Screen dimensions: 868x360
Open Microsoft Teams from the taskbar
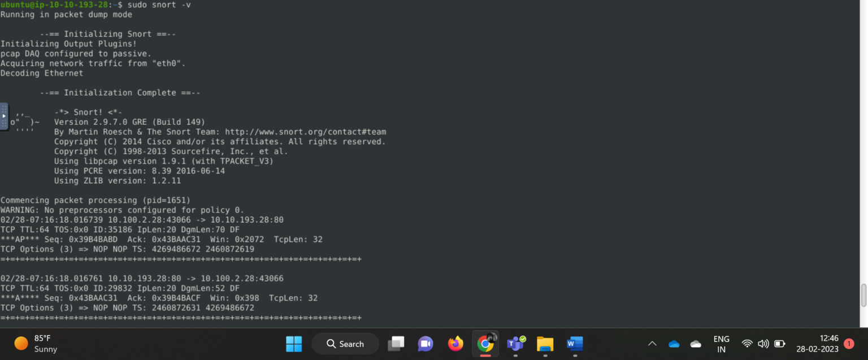click(515, 343)
